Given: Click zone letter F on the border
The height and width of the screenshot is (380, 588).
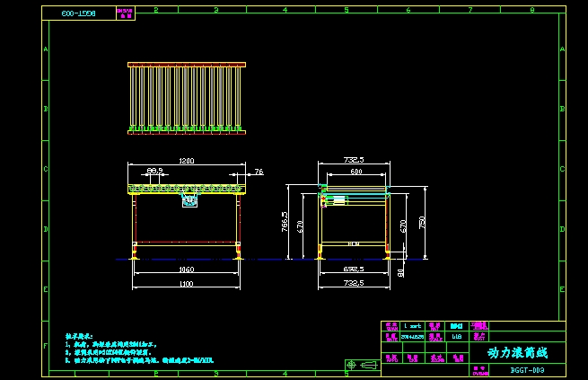Looking at the screenshot, I should coord(46,346).
